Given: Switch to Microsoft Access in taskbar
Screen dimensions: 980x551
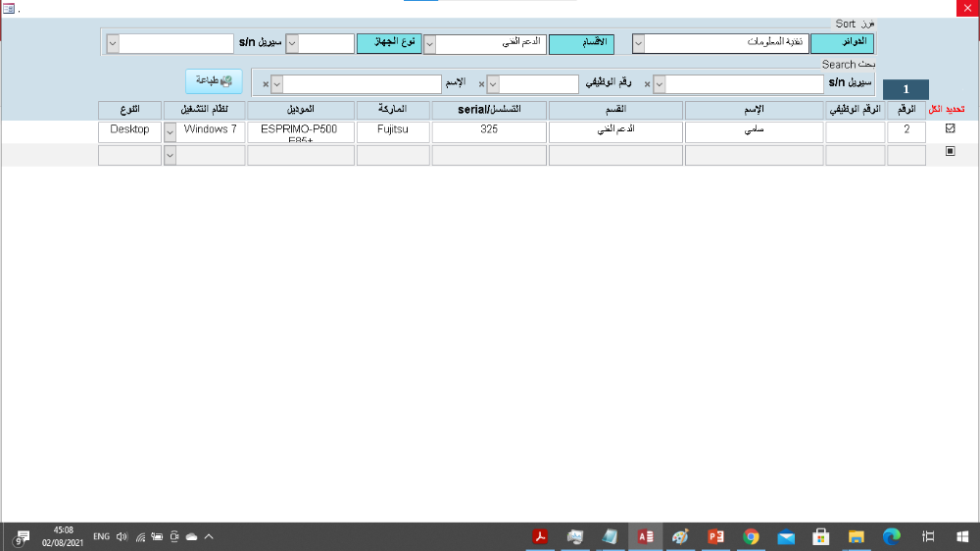Looking at the screenshot, I should coord(645,536).
